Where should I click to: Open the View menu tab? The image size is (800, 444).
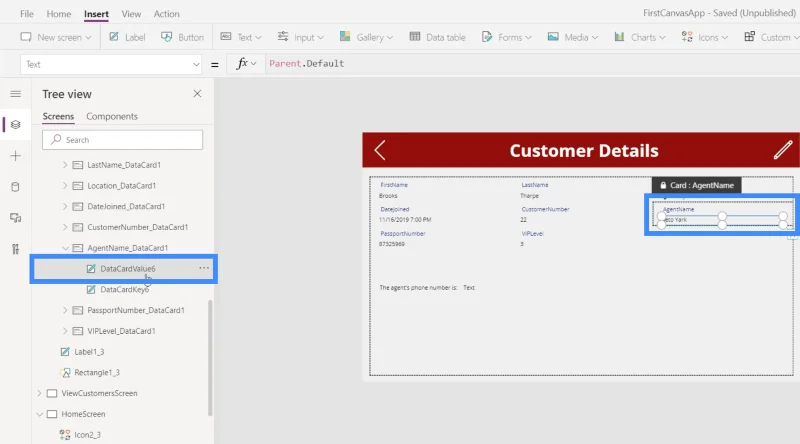click(131, 14)
